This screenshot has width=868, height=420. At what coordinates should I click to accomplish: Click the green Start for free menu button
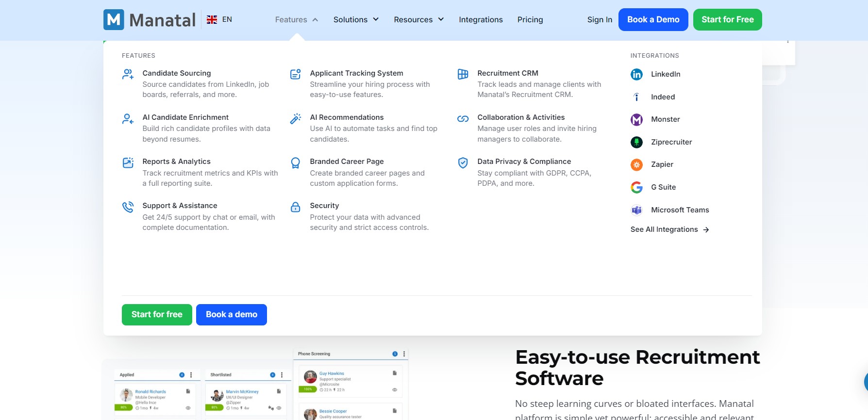(157, 315)
